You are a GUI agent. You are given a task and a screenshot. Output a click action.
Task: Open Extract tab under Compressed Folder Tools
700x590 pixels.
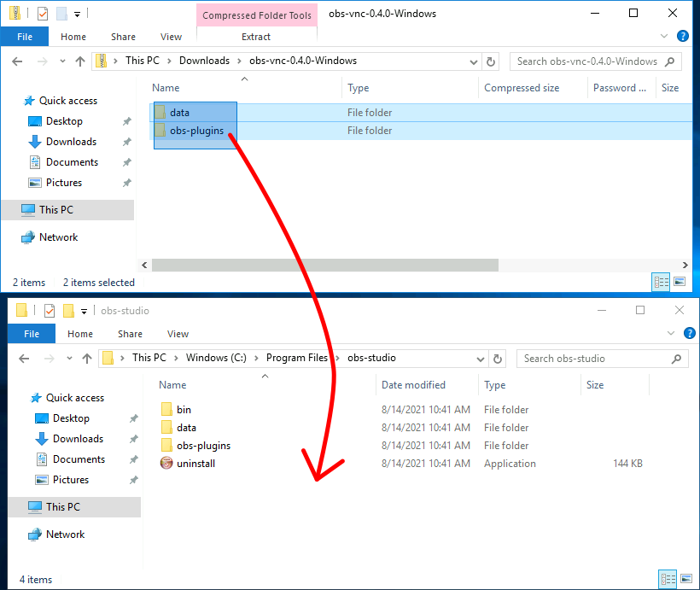pyautogui.click(x=256, y=37)
